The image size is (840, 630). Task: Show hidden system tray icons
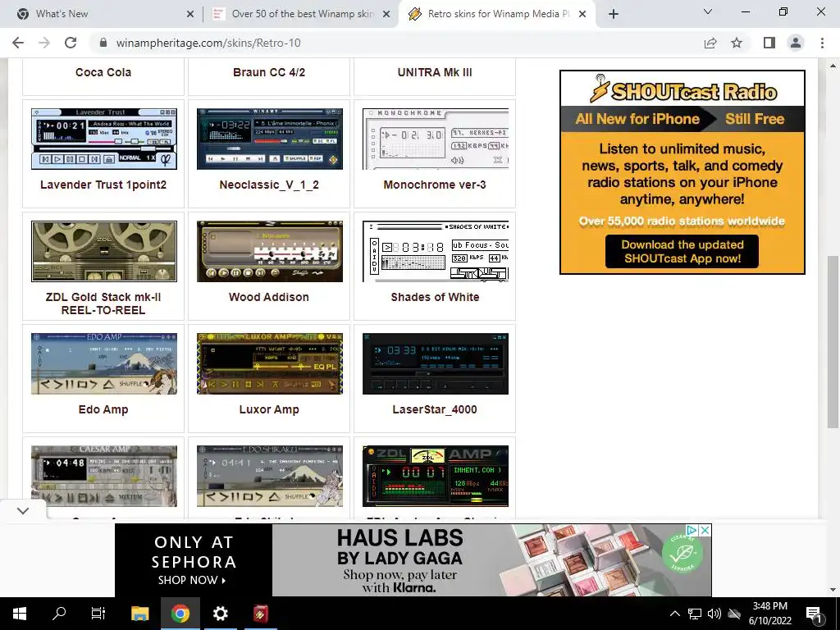point(675,614)
